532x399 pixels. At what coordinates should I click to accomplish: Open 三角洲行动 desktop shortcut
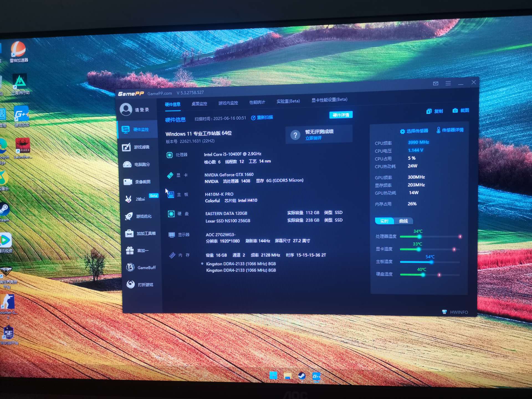(20, 84)
